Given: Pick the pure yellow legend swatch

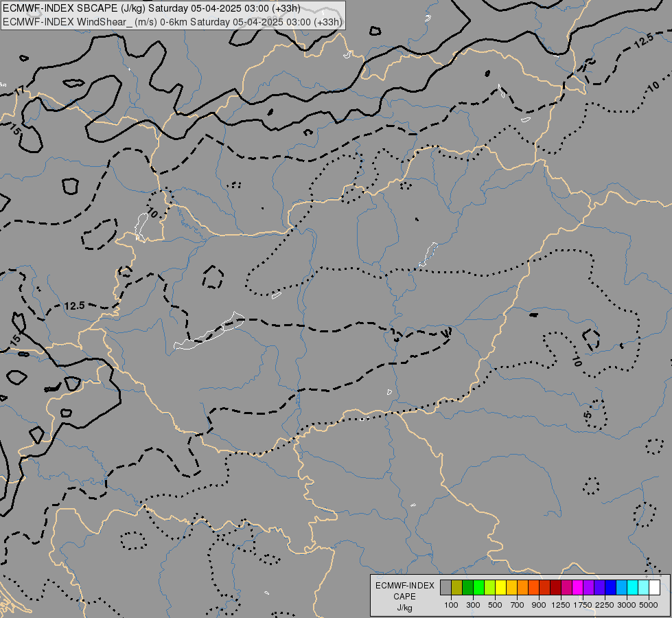Looking at the screenshot, I should [500, 588].
